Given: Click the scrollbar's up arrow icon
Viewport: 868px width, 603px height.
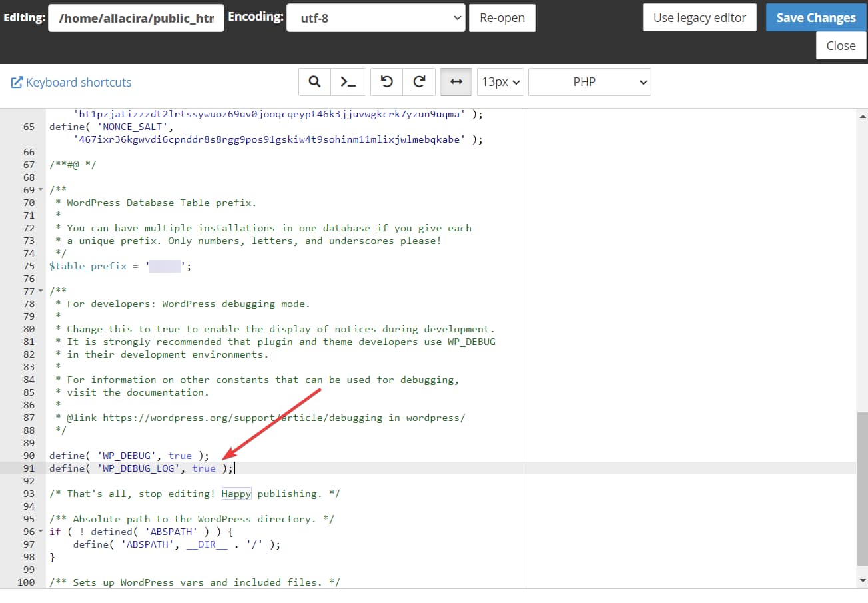Looking at the screenshot, I should tap(863, 115).
